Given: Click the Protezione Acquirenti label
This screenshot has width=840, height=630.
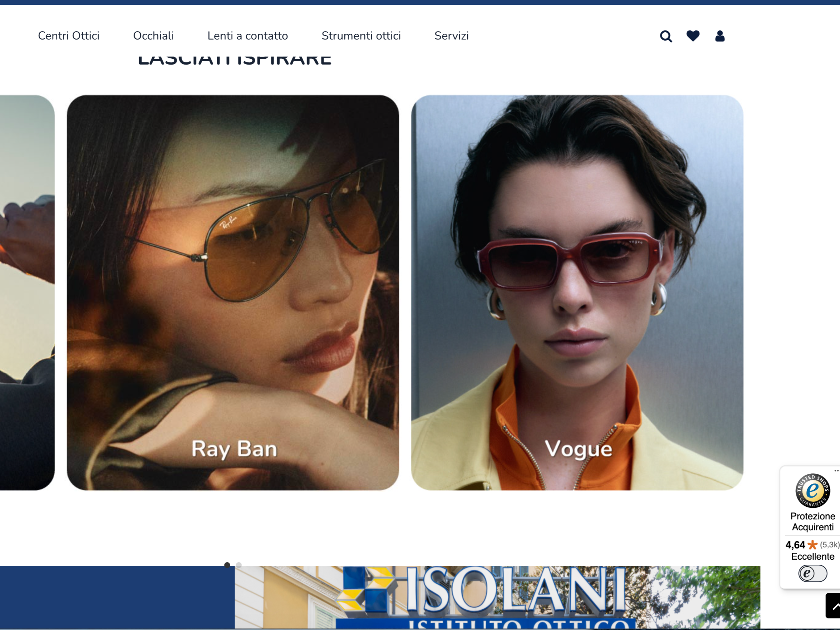Looking at the screenshot, I should click(x=813, y=522).
